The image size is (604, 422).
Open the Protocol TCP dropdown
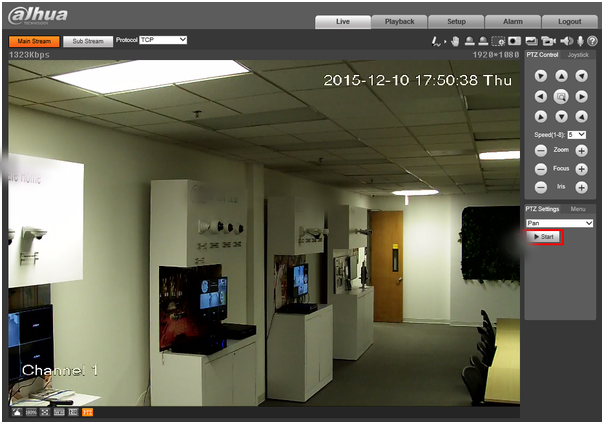coord(163,40)
